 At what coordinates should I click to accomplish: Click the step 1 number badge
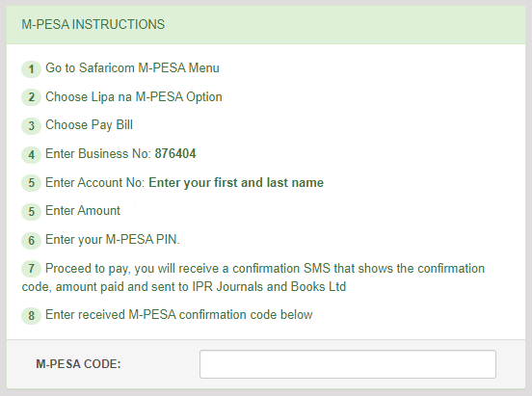[31, 68]
